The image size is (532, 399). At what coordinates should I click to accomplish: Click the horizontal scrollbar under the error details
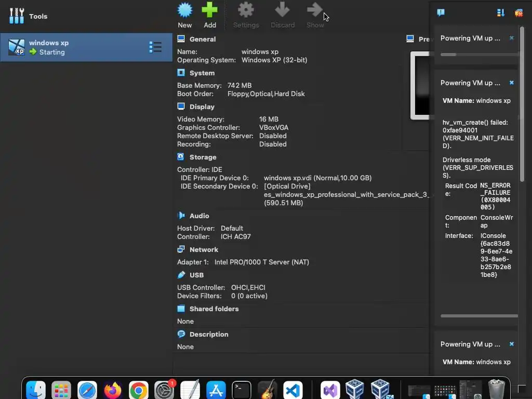479,315
